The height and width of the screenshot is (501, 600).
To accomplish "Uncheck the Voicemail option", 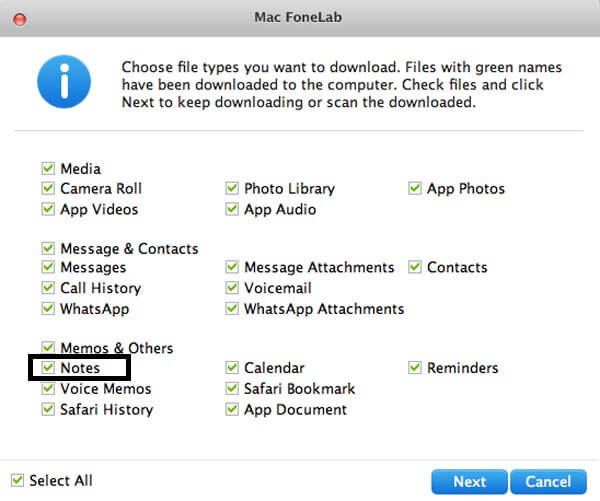I will 232,287.
